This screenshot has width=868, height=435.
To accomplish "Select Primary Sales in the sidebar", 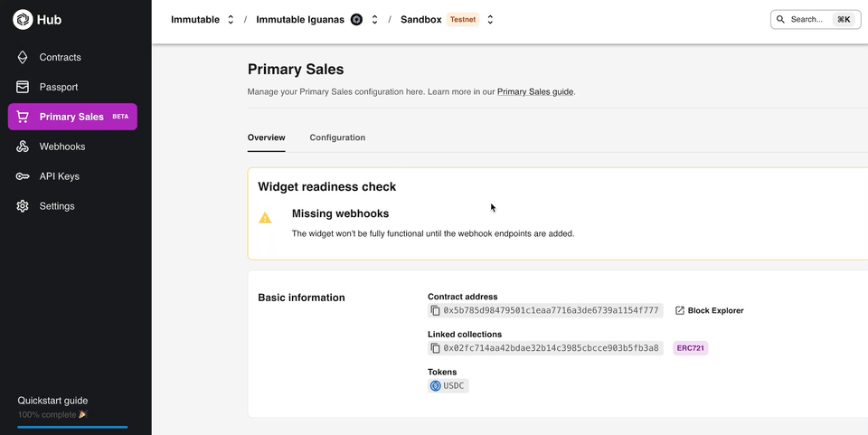I will pyautogui.click(x=71, y=117).
